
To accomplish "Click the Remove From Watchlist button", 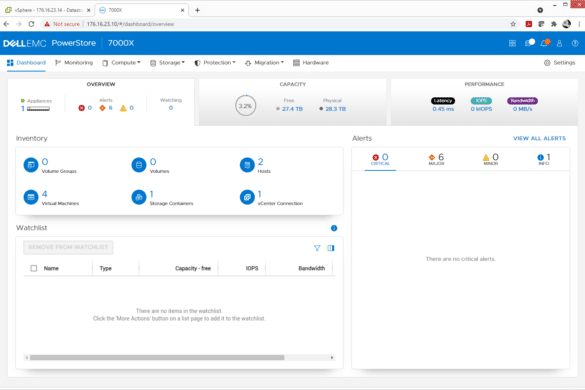I will tap(68, 247).
